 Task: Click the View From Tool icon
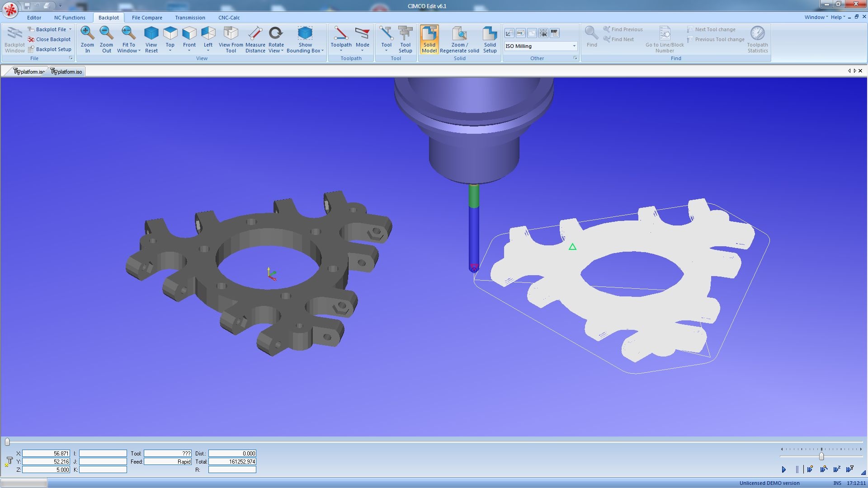coord(231,39)
